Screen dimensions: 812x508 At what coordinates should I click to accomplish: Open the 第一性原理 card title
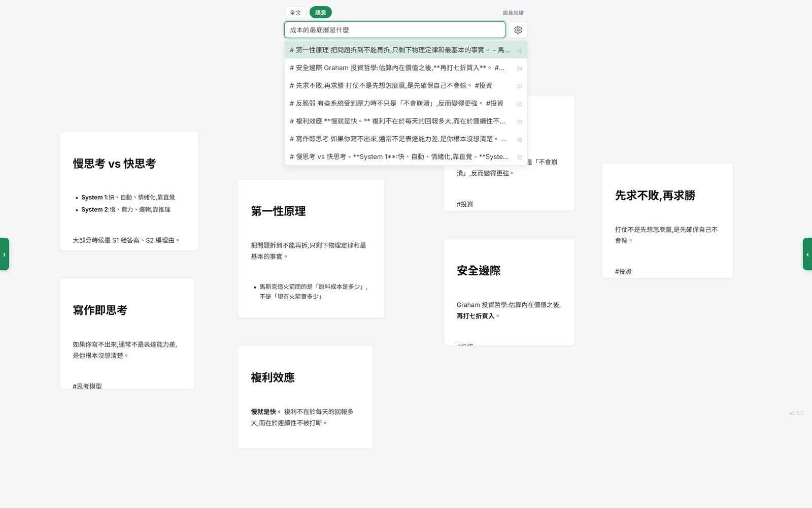coord(278,211)
